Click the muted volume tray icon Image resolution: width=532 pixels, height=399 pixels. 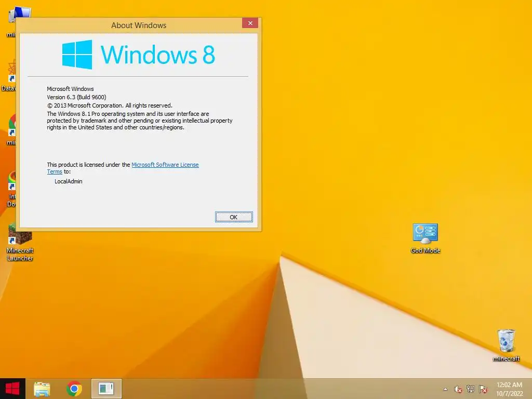(x=458, y=389)
